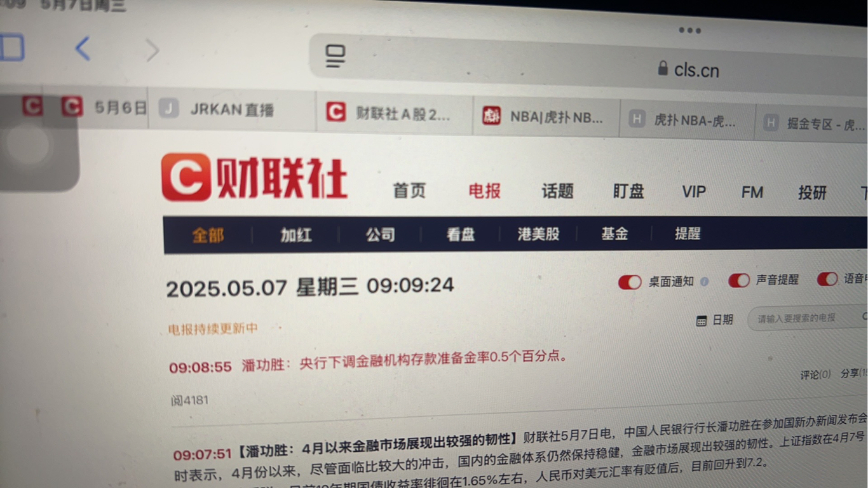Click the first pinned red C tab icon

(32, 105)
